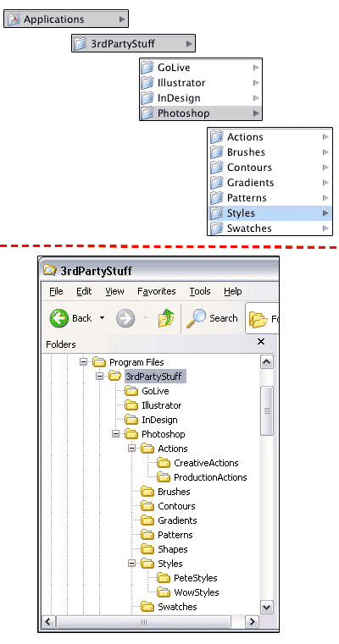Open the Back button history dropdown arrow
Image resolution: width=339 pixels, height=644 pixels.
(102, 318)
